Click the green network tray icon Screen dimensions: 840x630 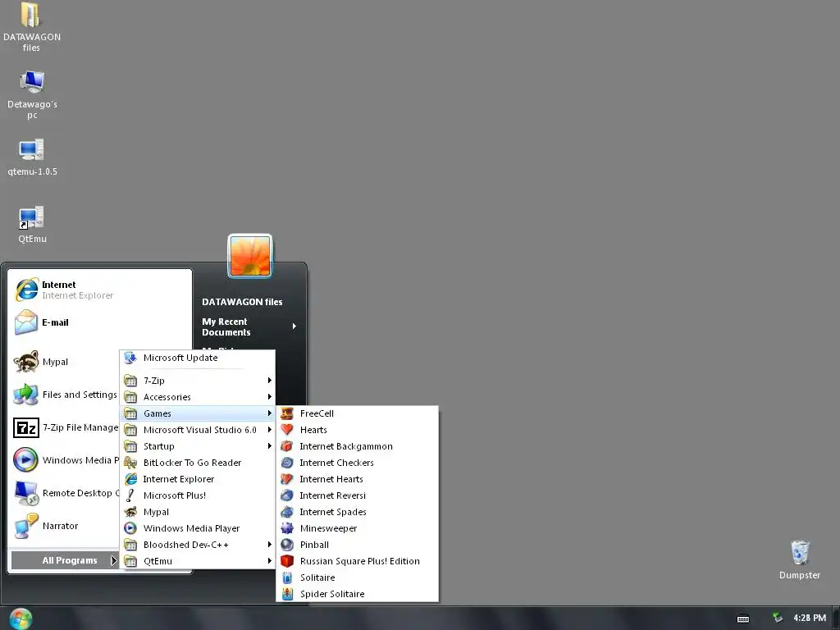778,618
